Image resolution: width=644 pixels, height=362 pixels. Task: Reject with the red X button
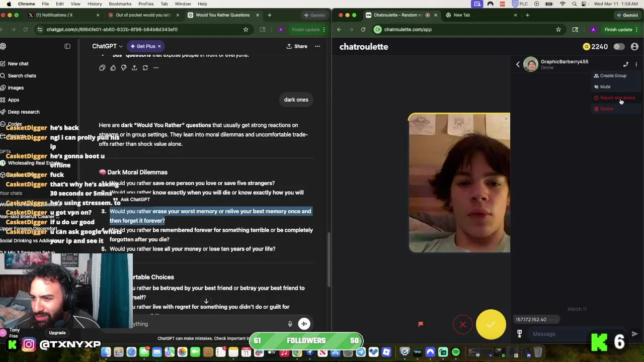click(x=463, y=324)
